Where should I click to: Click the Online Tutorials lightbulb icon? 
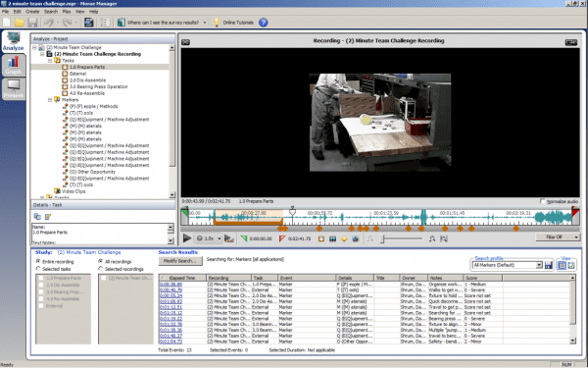(217, 23)
